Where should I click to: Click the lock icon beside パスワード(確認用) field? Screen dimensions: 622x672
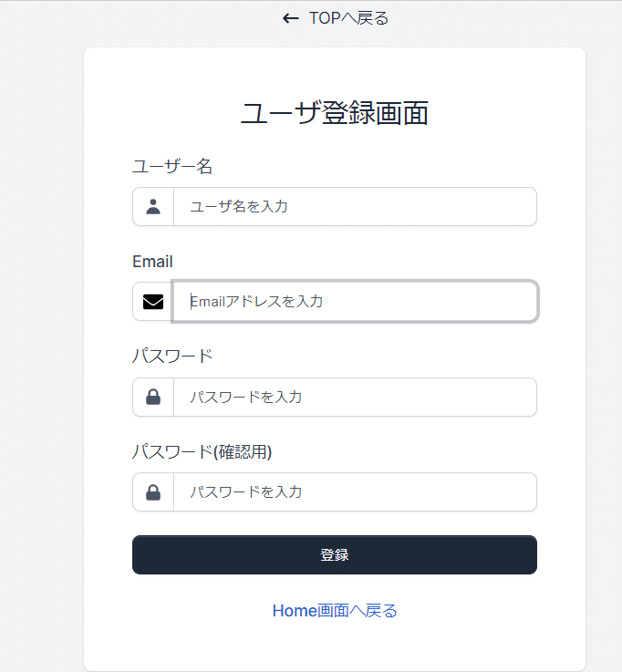pyautogui.click(x=153, y=492)
